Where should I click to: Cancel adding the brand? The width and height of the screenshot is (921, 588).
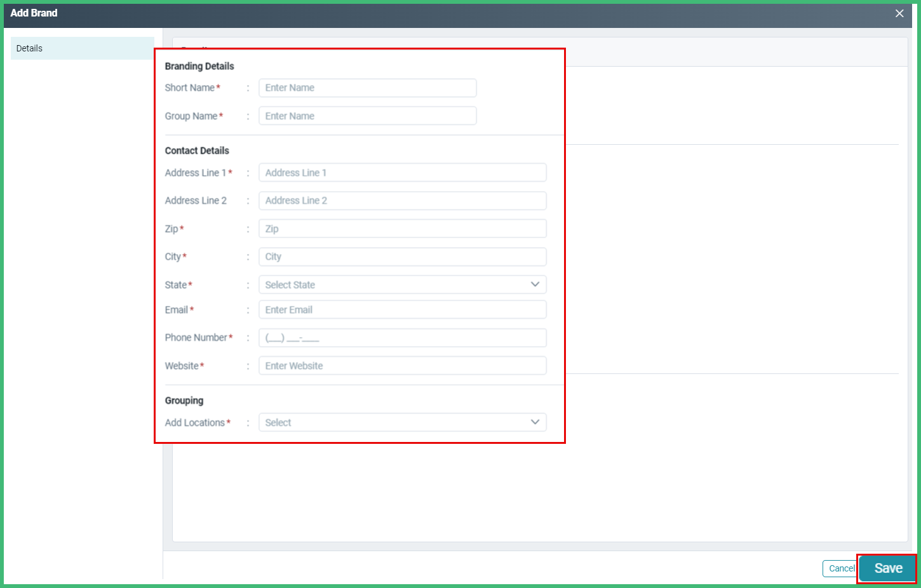841,568
